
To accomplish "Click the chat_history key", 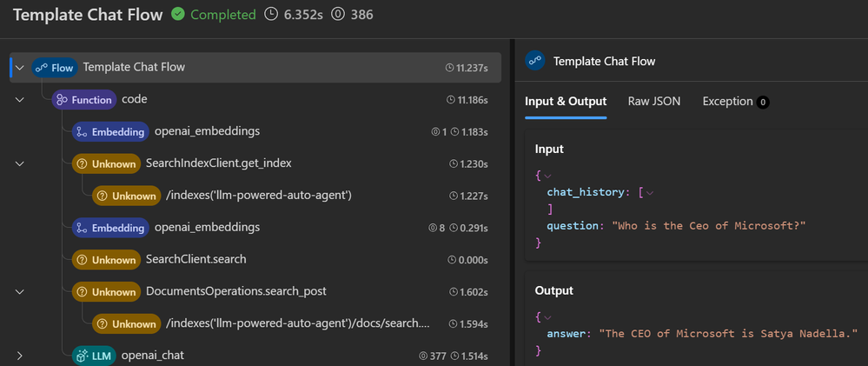I will coord(586,192).
